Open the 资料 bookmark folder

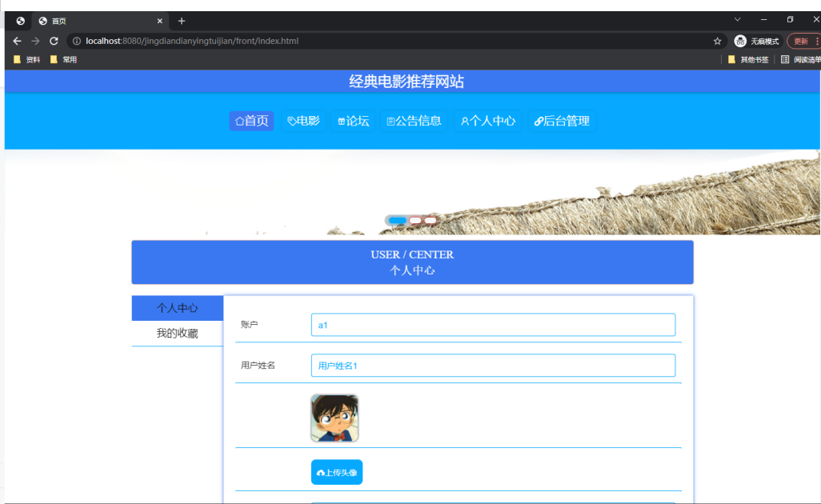click(x=27, y=60)
